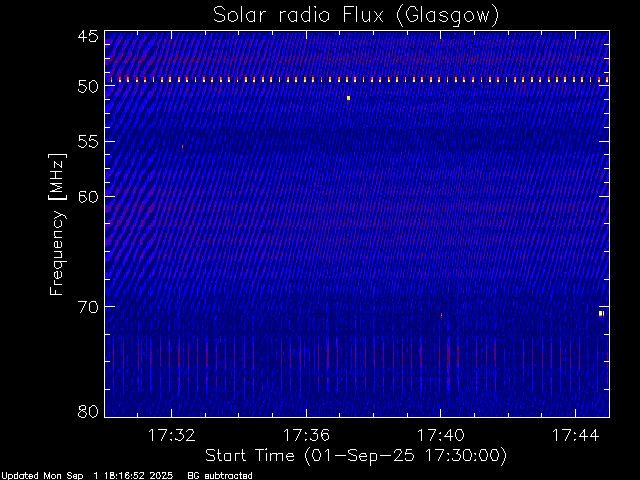
Task: Click the 'BG subtracted' footer text
Action: click(x=220, y=476)
